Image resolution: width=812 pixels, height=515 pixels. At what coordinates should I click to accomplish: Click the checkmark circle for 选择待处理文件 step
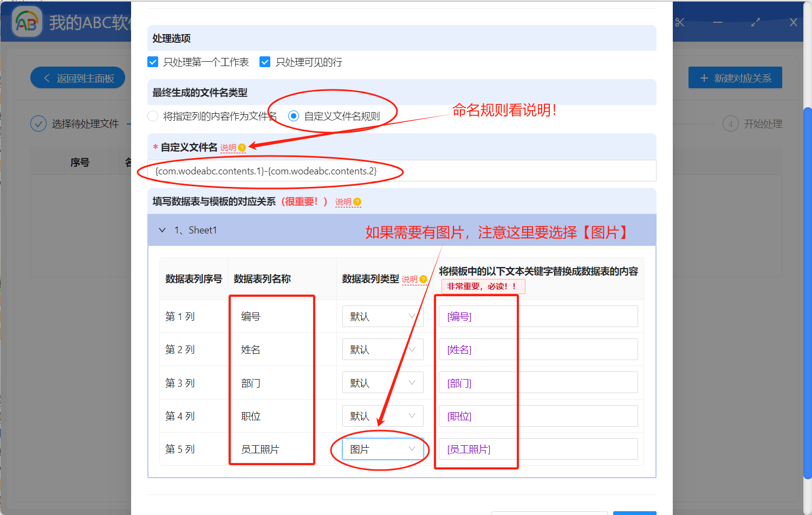38,123
